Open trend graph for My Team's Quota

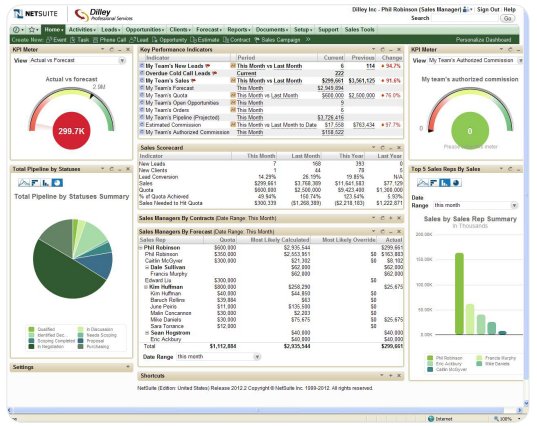[x=233, y=95]
